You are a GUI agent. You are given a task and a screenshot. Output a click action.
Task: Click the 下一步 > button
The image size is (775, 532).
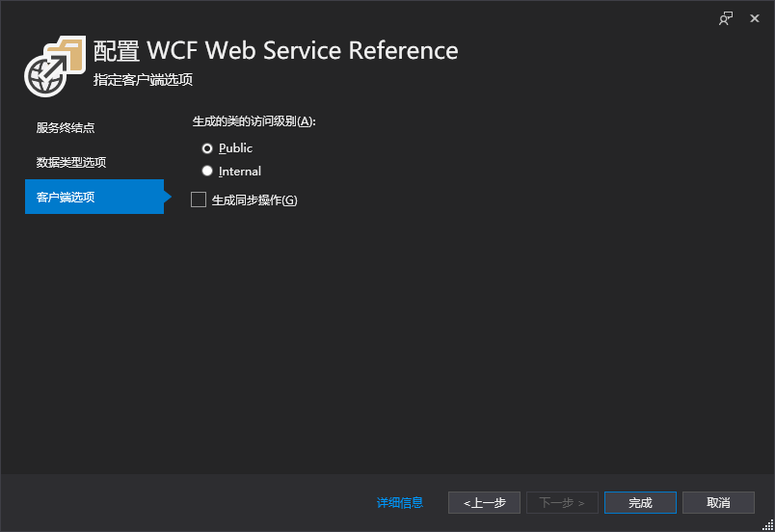[x=562, y=502]
